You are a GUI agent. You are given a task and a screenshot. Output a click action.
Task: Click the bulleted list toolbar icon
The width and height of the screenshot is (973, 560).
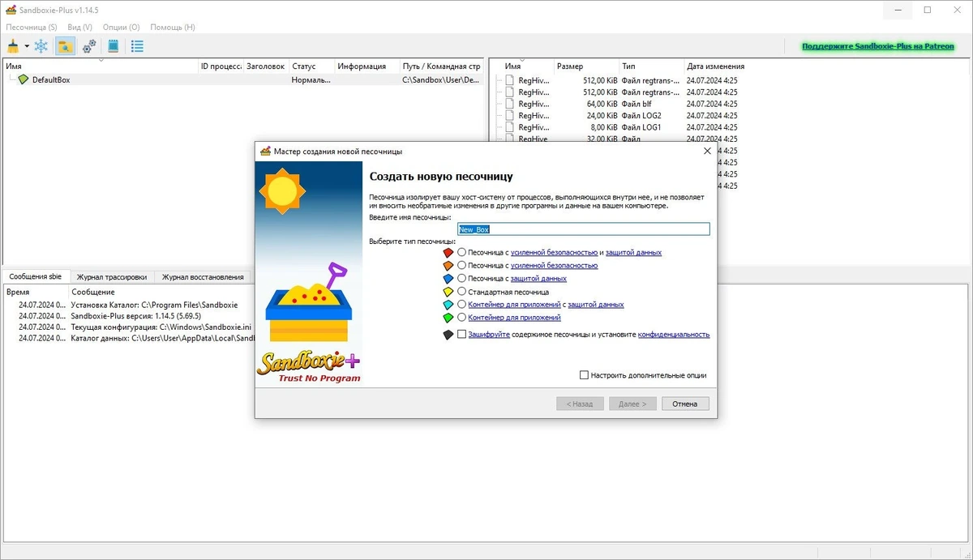(x=137, y=46)
